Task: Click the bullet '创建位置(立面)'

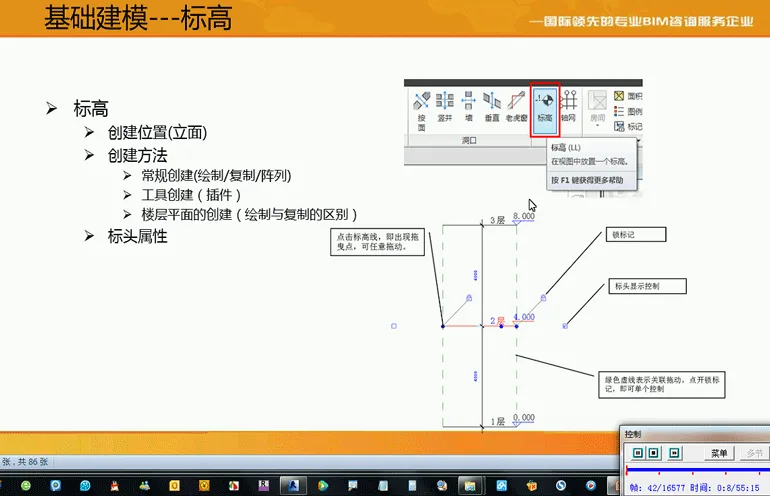Action: pyautogui.click(x=157, y=132)
